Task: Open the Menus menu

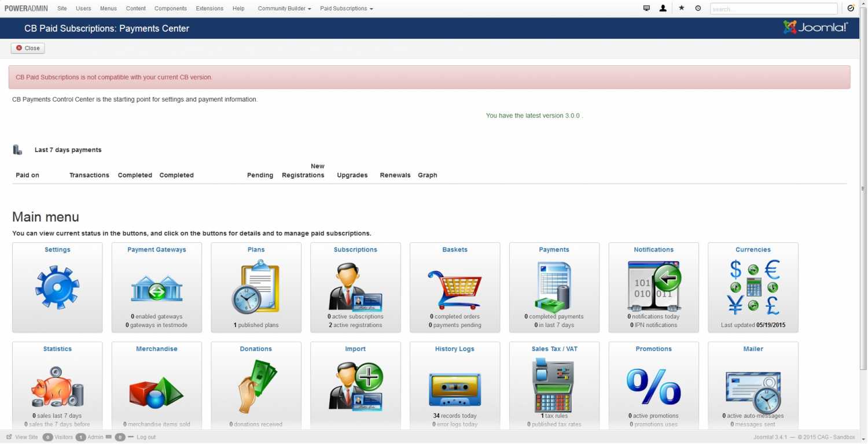Action: pos(108,9)
